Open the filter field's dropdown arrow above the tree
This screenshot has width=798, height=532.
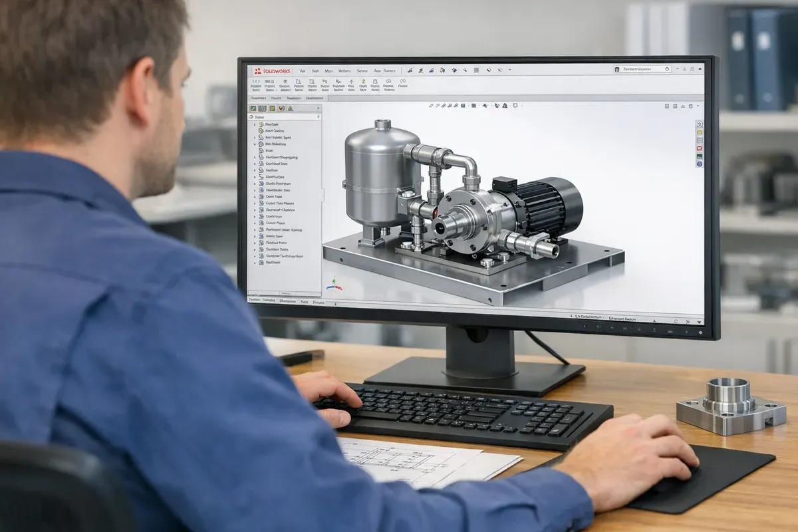pos(318,117)
